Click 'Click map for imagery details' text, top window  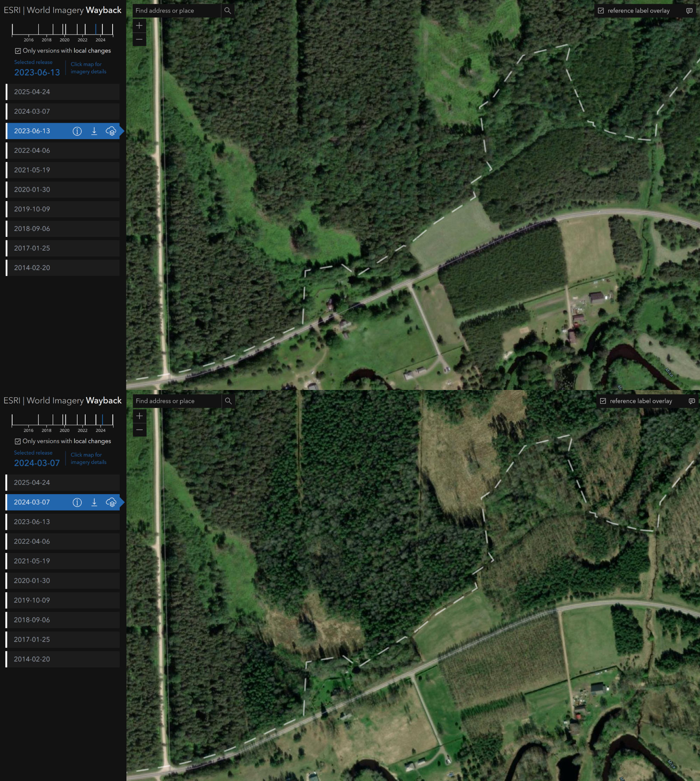(x=89, y=68)
